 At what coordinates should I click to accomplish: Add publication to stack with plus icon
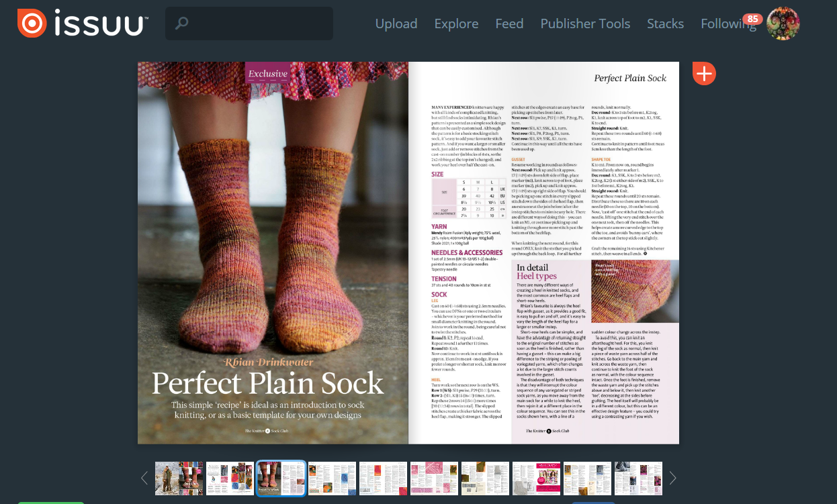tap(704, 73)
